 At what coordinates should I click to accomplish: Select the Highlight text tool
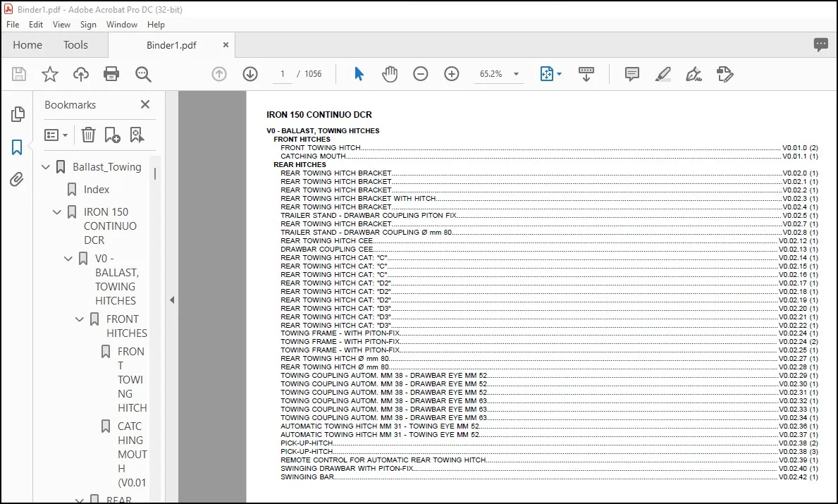(x=663, y=74)
